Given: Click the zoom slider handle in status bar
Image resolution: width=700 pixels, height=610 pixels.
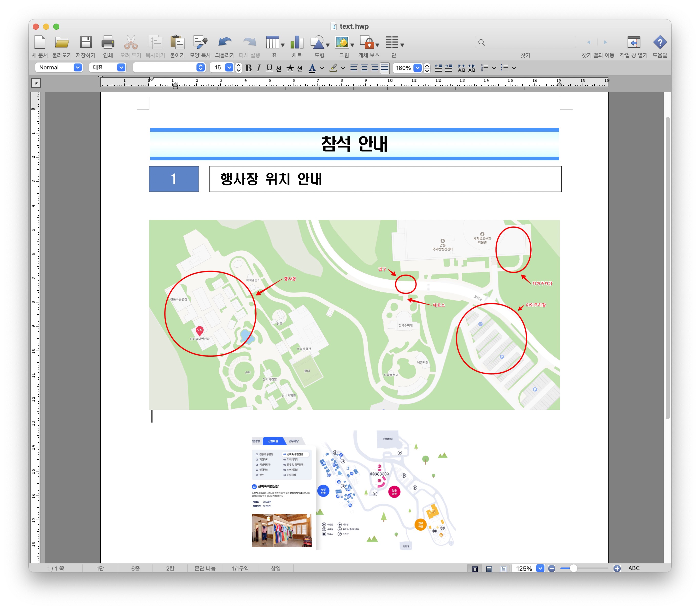Looking at the screenshot, I should pyautogui.click(x=573, y=568).
